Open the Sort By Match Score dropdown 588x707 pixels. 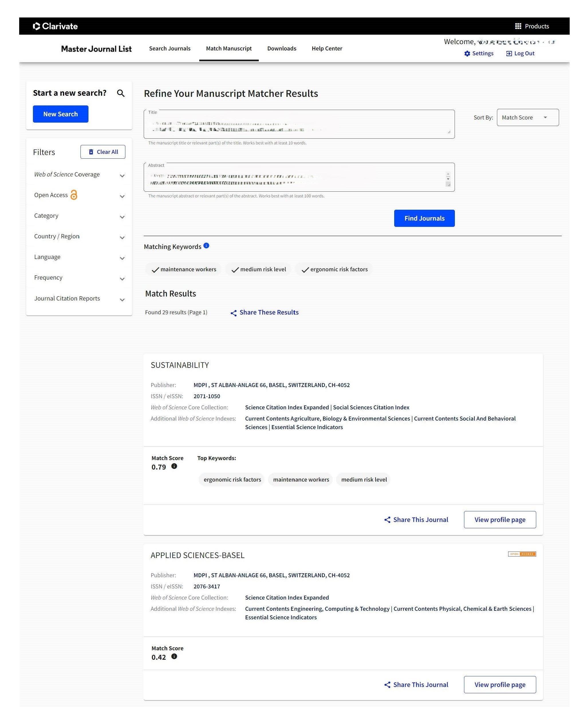[x=527, y=117]
